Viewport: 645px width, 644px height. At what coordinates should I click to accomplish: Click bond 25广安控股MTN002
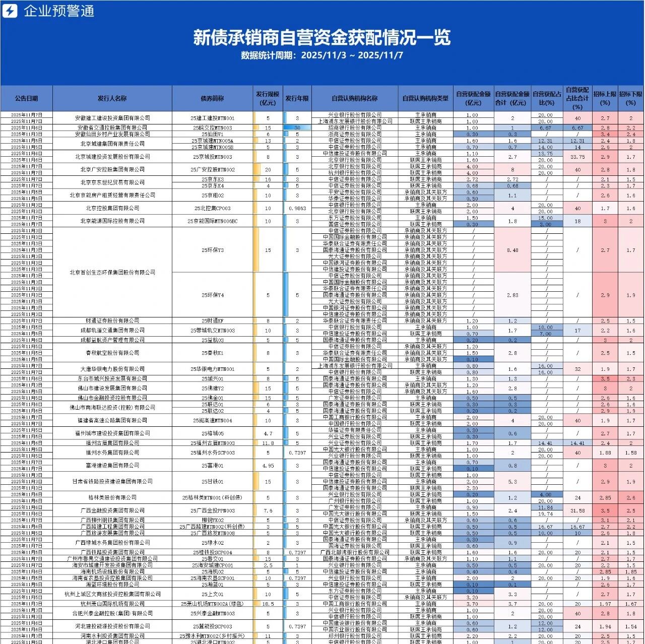coord(213,169)
